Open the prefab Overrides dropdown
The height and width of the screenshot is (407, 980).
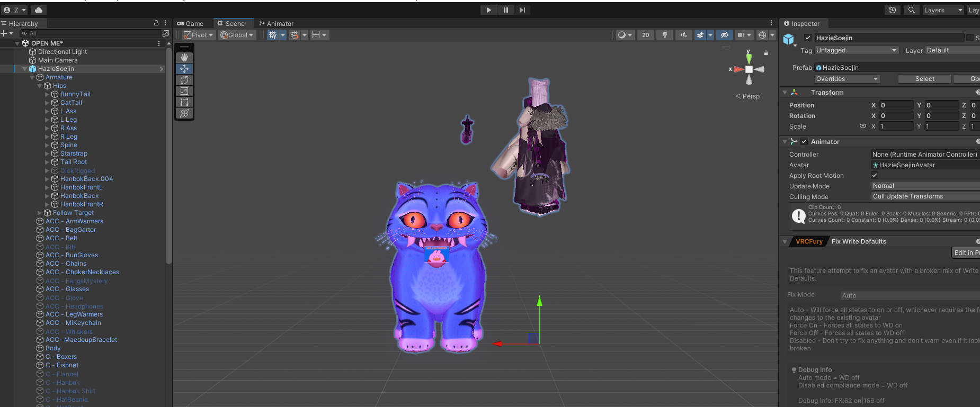click(x=847, y=79)
